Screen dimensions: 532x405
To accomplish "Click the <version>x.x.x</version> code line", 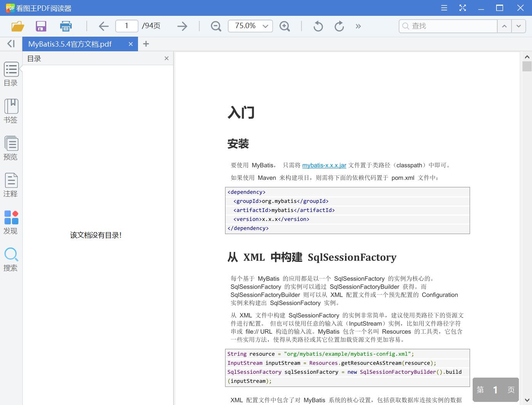I will [271, 219].
